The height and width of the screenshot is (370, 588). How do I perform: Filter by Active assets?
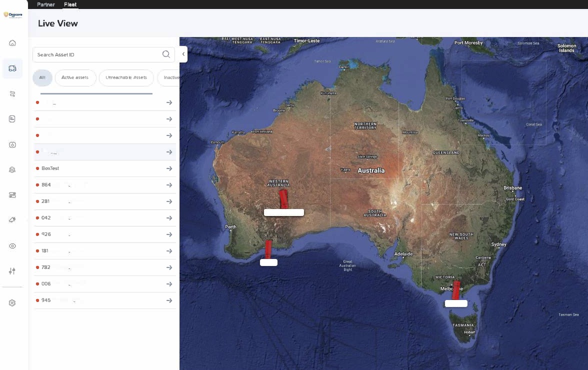point(75,77)
